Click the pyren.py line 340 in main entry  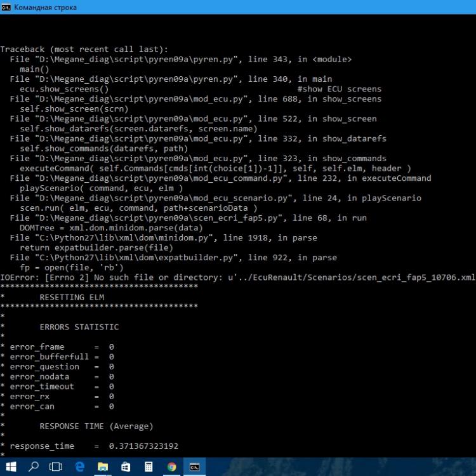tap(171, 79)
